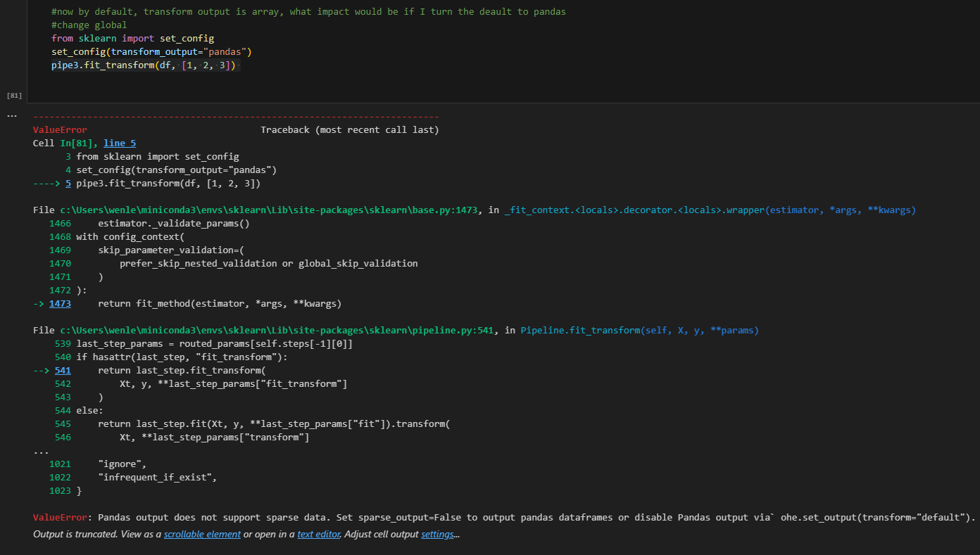The image size is (980, 555).
Task: Open the 'line 5' traceback link
Action: [120, 143]
